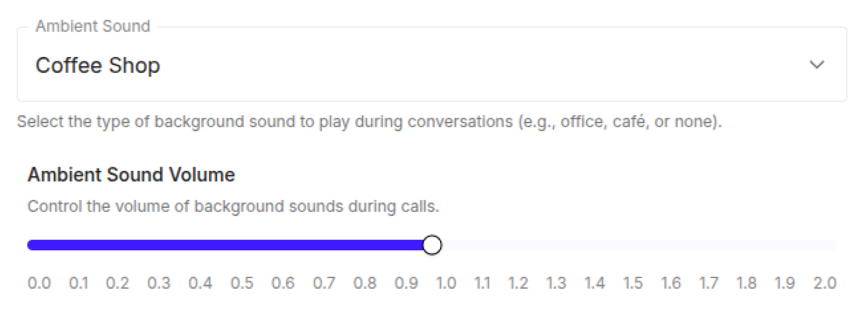
Task: Set ambient volume to 2.0
Action: point(825,283)
